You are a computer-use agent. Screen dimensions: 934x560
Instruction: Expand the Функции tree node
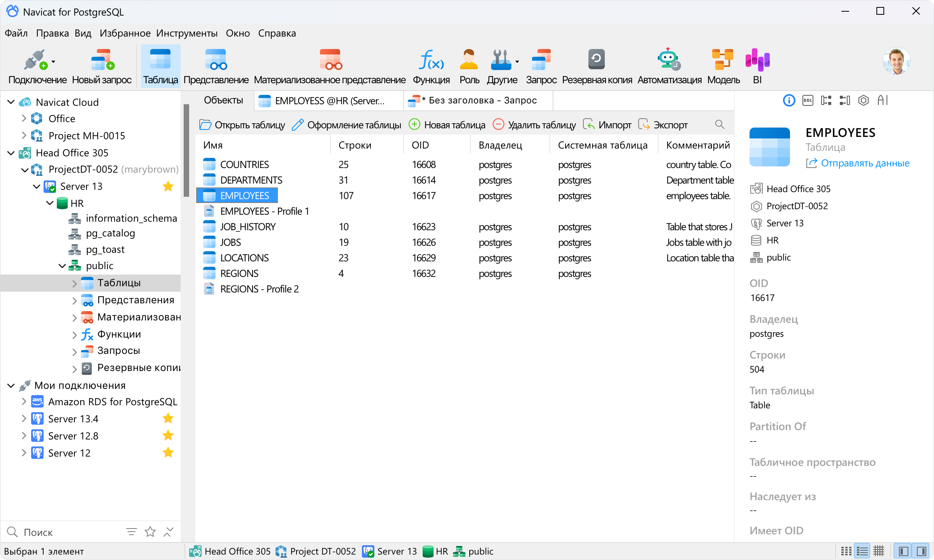74,335
